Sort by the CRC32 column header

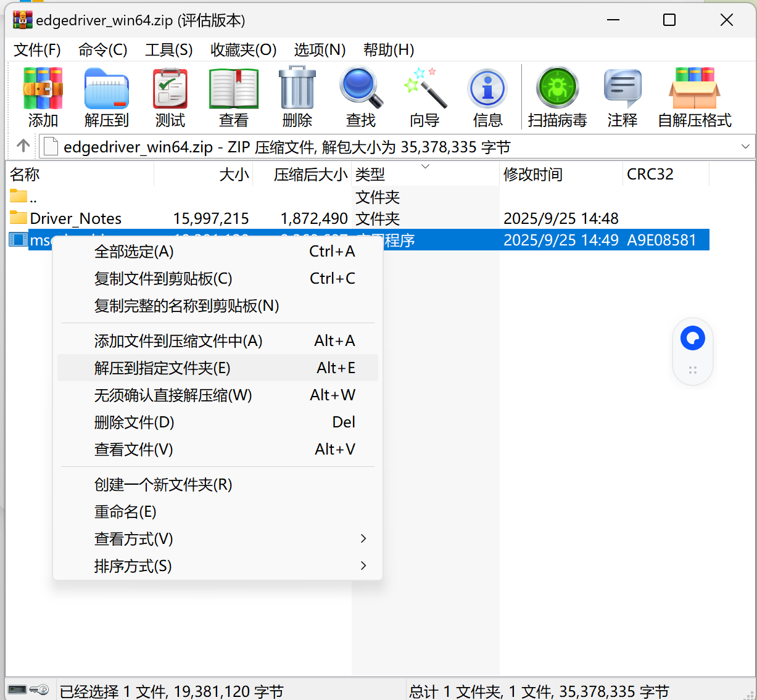[666, 175]
